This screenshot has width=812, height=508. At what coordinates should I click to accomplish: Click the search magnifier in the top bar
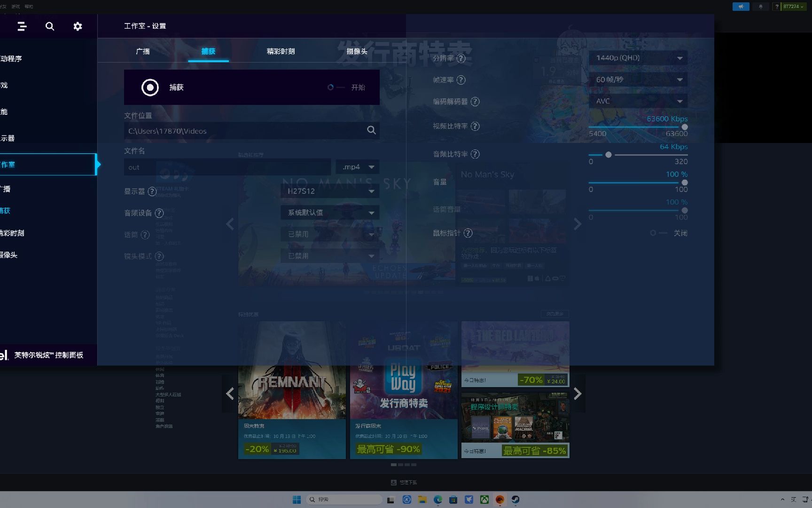click(x=50, y=26)
